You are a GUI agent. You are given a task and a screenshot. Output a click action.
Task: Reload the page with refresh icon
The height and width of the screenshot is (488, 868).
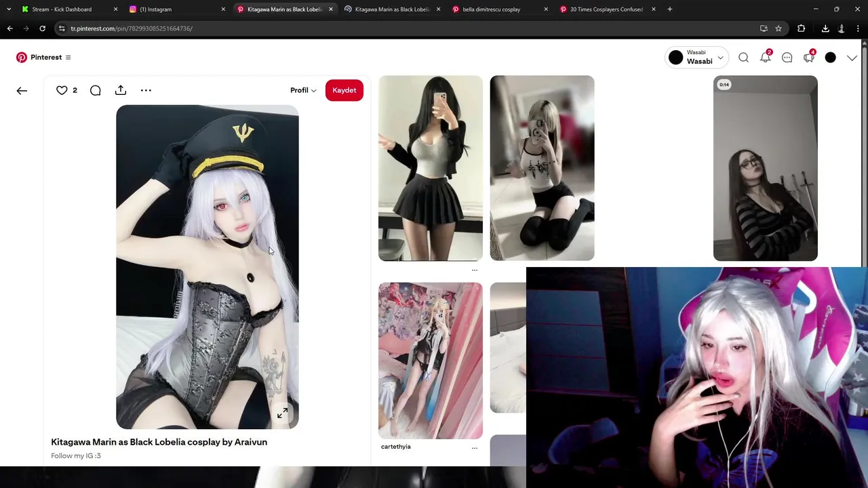[x=42, y=28]
